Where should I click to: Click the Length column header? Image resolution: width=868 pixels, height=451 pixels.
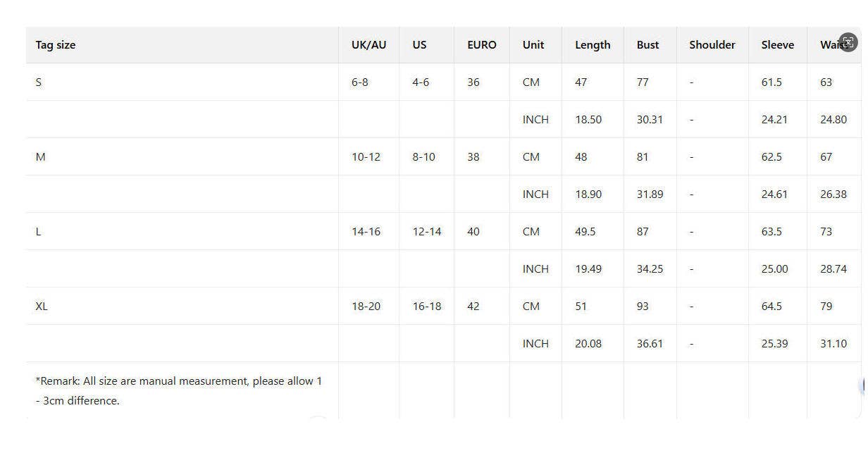point(593,45)
